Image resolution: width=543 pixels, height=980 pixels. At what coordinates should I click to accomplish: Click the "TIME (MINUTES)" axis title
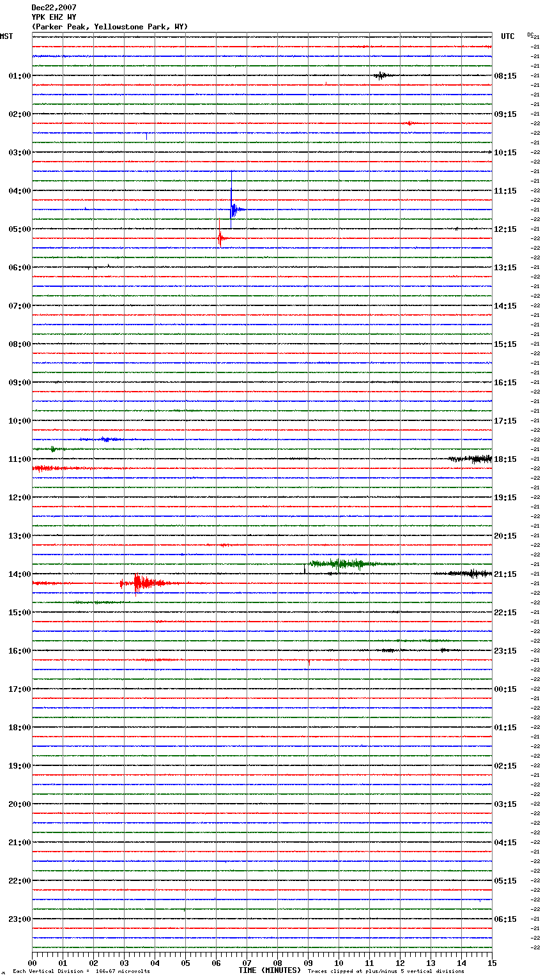click(x=270, y=970)
